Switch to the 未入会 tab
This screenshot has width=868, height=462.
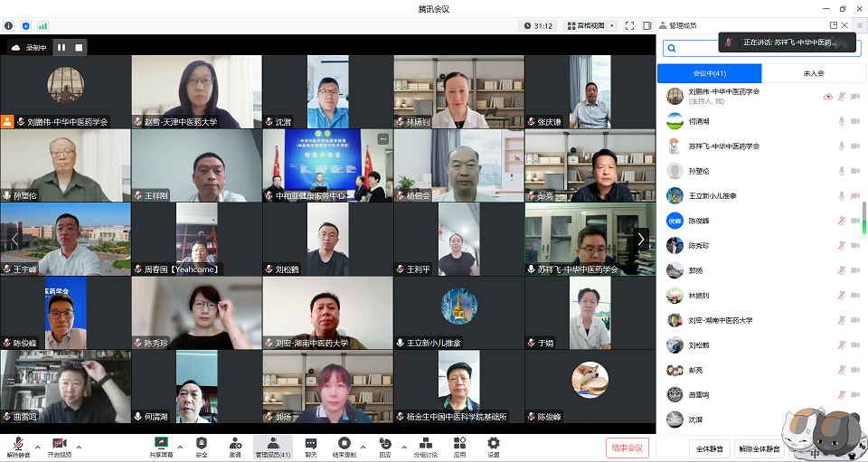point(813,73)
